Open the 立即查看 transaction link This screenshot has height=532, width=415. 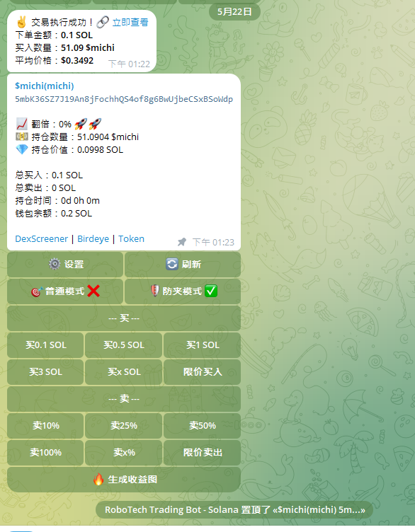click(130, 23)
